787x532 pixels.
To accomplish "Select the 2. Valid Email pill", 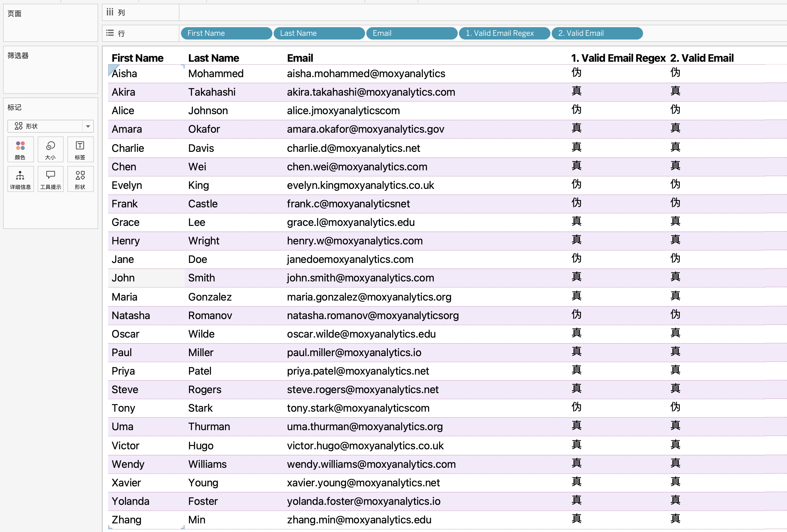I will click(x=597, y=33).
